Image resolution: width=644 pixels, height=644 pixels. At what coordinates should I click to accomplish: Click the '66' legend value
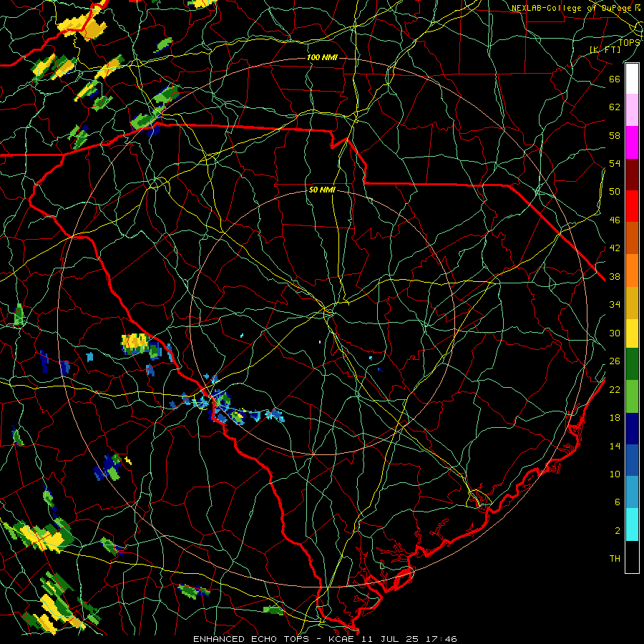pyautogui.click(x=615, y=79)
